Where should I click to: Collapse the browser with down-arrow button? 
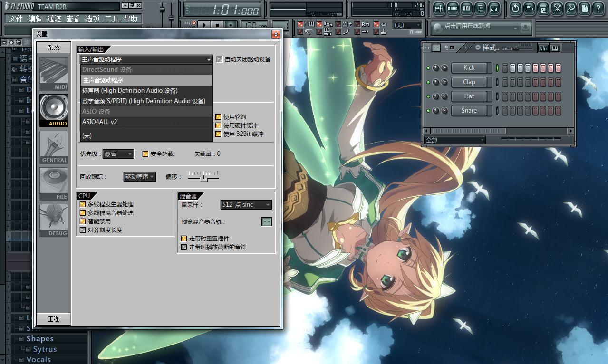click(4, 43)
